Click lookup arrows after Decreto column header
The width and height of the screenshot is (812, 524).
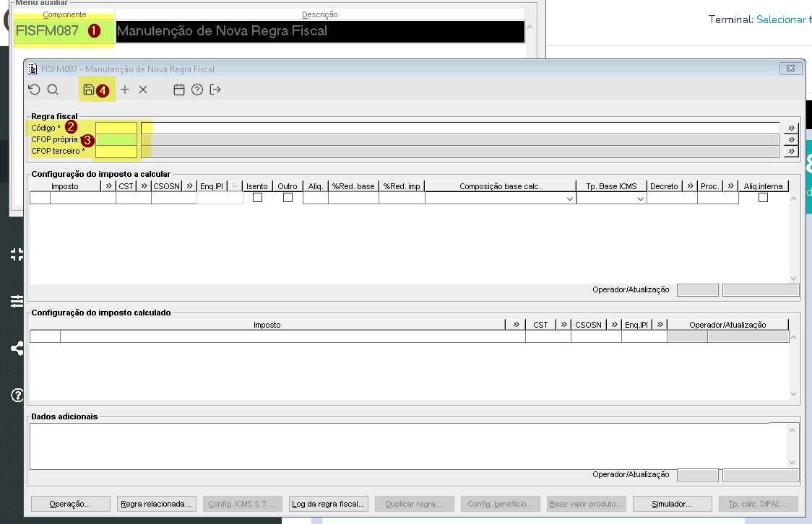click(x=690, y=185)
